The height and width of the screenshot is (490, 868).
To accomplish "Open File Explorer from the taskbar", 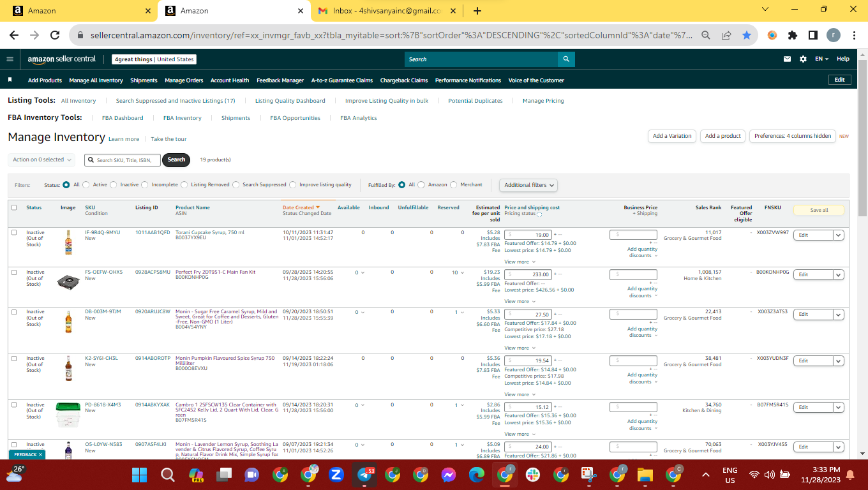I will pos(645,475).
